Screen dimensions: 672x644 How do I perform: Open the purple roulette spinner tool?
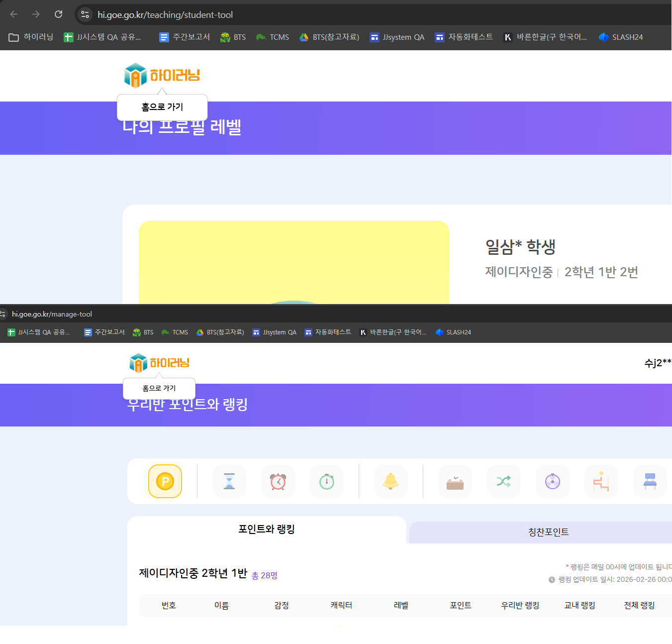click(552, 481)
